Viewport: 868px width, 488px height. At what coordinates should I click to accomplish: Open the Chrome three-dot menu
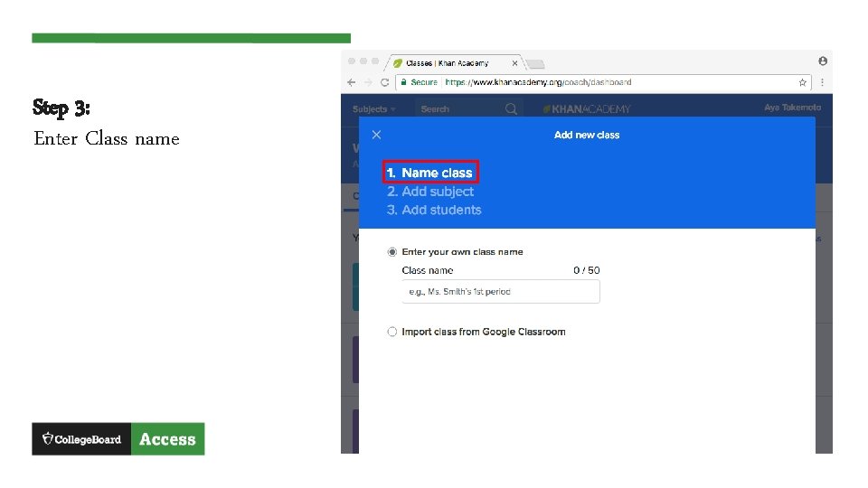(822, 82)
